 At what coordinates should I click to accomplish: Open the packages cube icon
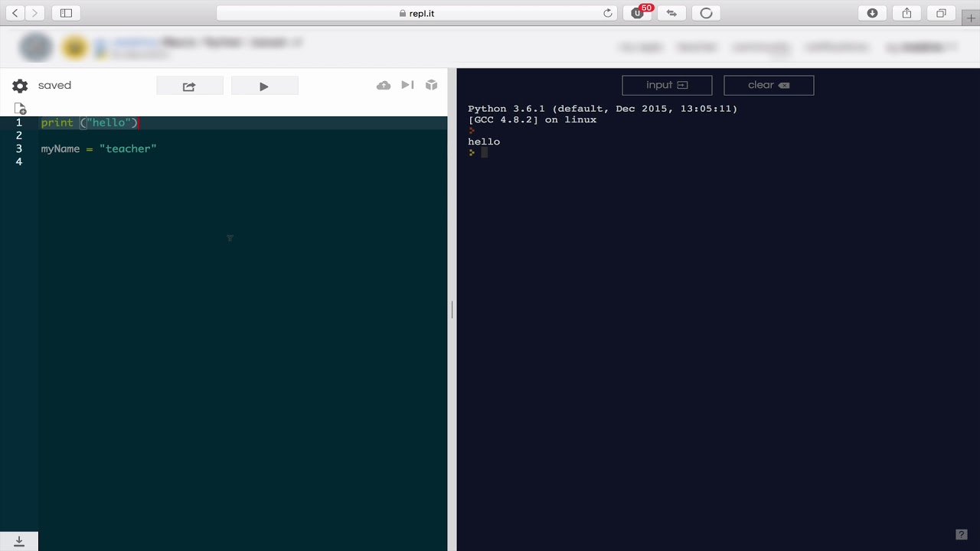point(432,85)
